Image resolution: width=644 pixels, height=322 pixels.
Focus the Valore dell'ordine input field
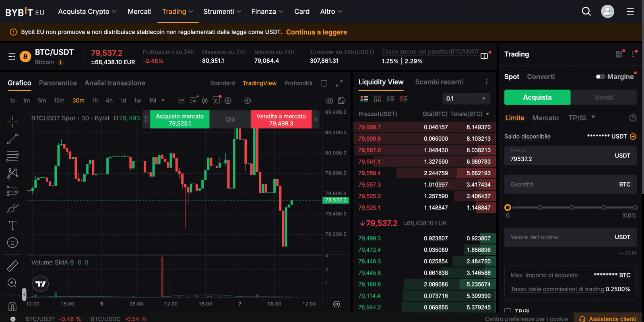click(570, 237)
